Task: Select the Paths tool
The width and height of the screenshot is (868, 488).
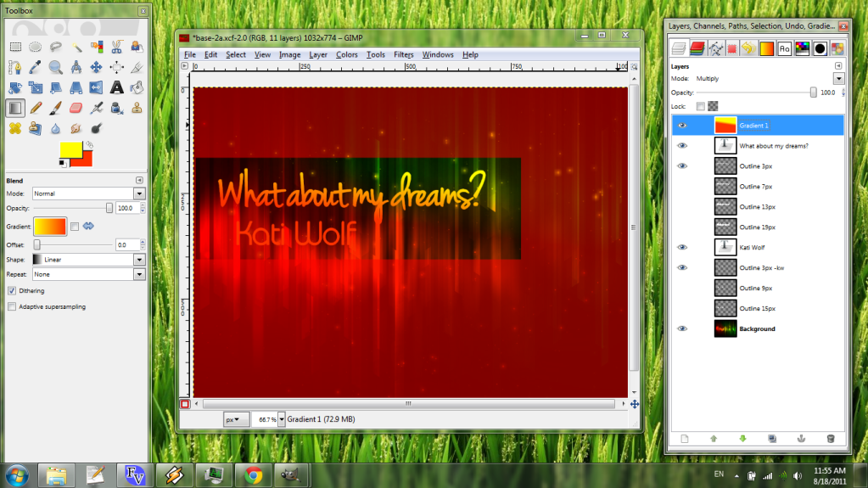Action: tap(15, 68)
